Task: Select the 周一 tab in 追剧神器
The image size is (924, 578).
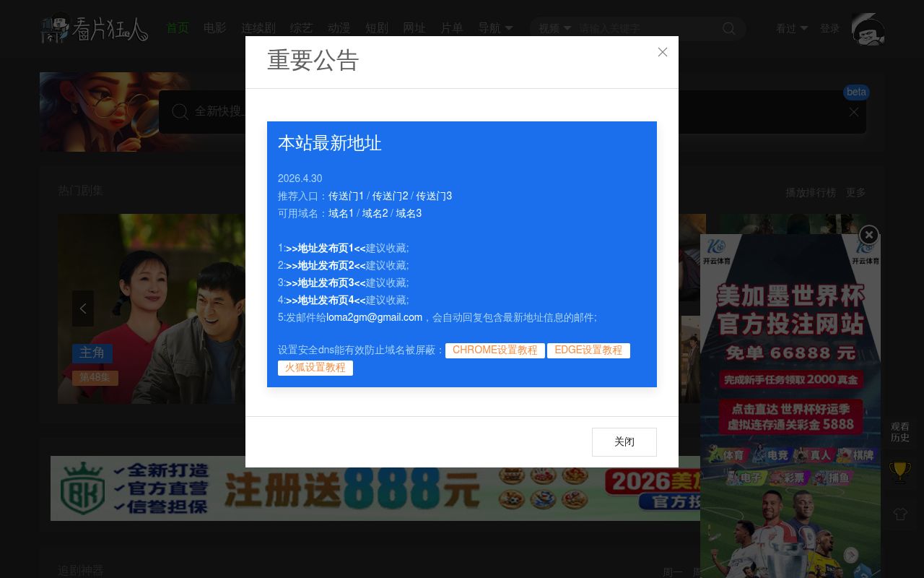Action: [x=673, y=572]
